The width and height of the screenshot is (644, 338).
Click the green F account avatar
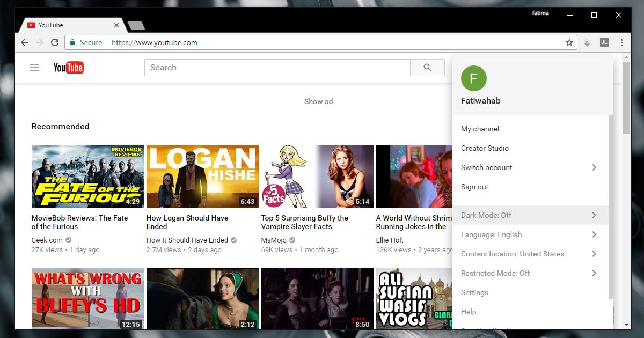point(473,78)
